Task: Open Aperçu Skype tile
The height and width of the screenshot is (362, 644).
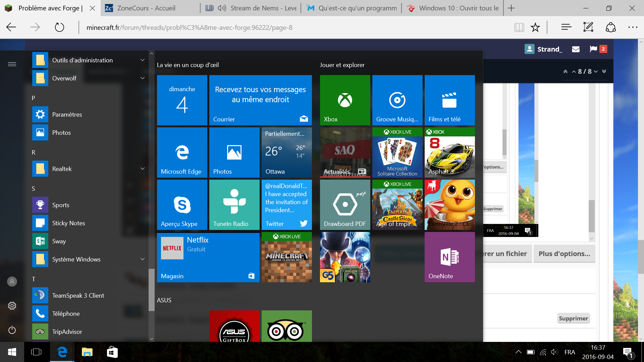Action: pos(182,204)
